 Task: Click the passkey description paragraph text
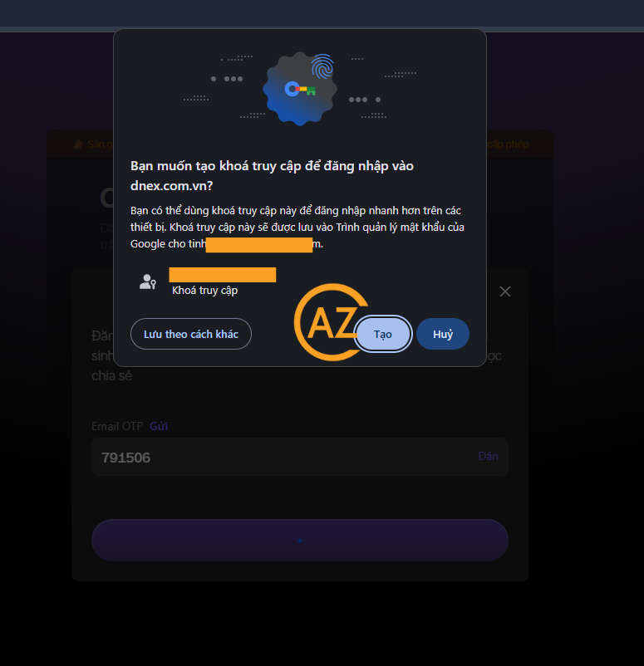(x=297, y=228)
